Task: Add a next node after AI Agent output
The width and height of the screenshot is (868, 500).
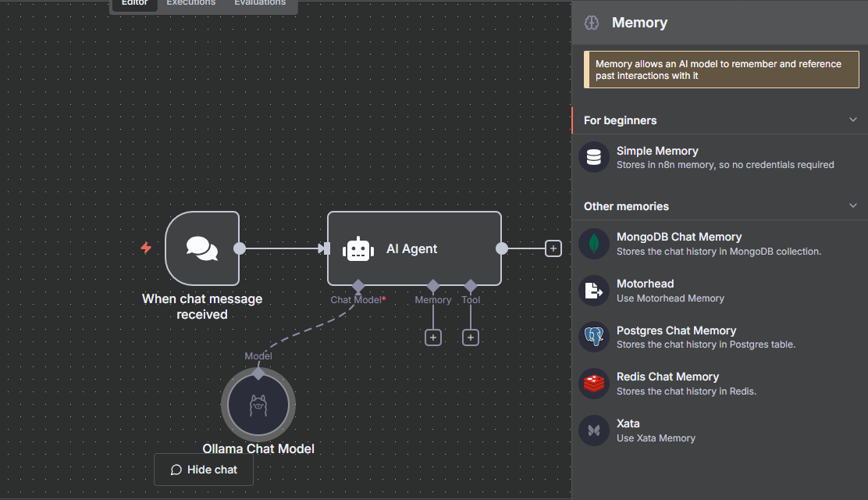Action: (x=553, y=248)
